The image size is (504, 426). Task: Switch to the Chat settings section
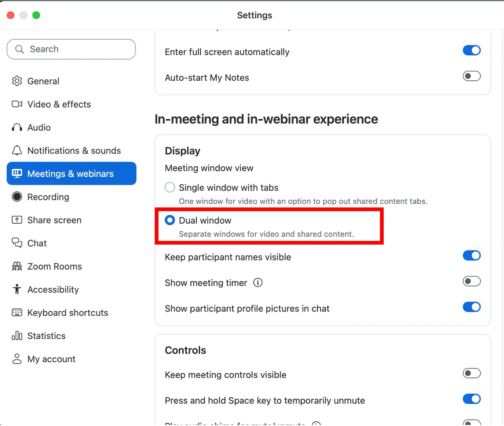click(72, 243)
